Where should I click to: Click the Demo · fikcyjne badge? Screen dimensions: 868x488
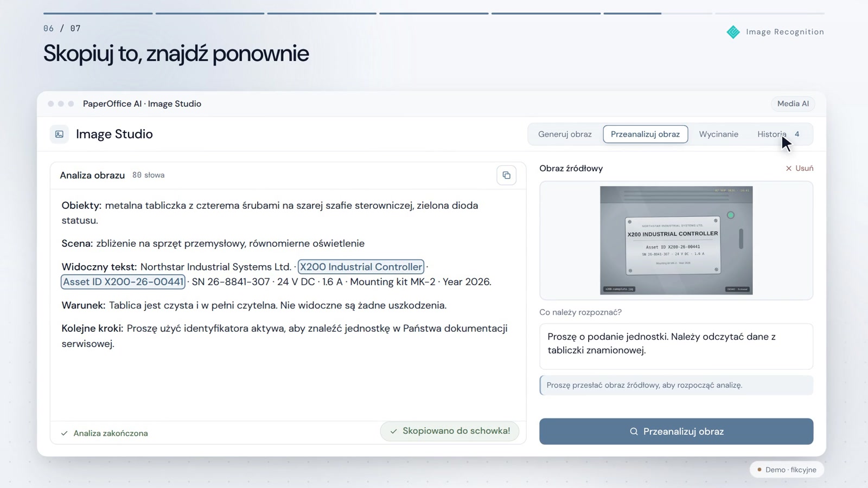pyautogui.click(x=787, y=470)
